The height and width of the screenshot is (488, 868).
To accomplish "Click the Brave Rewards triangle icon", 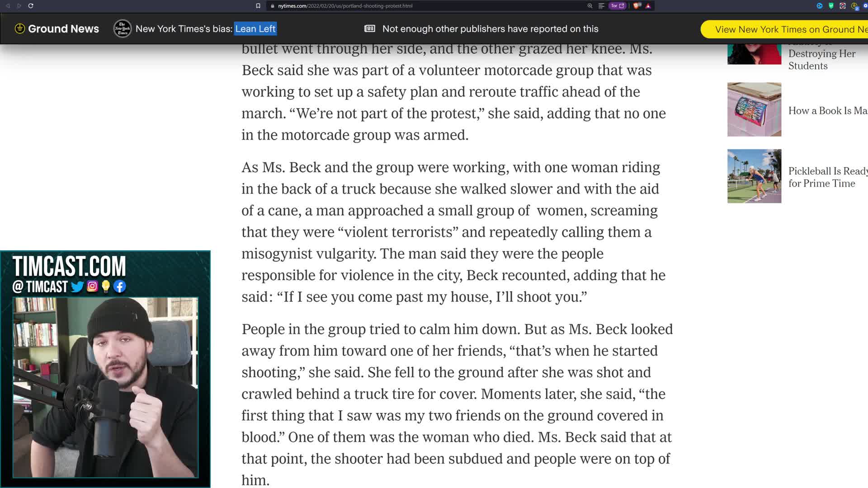I will coord(648,6).
